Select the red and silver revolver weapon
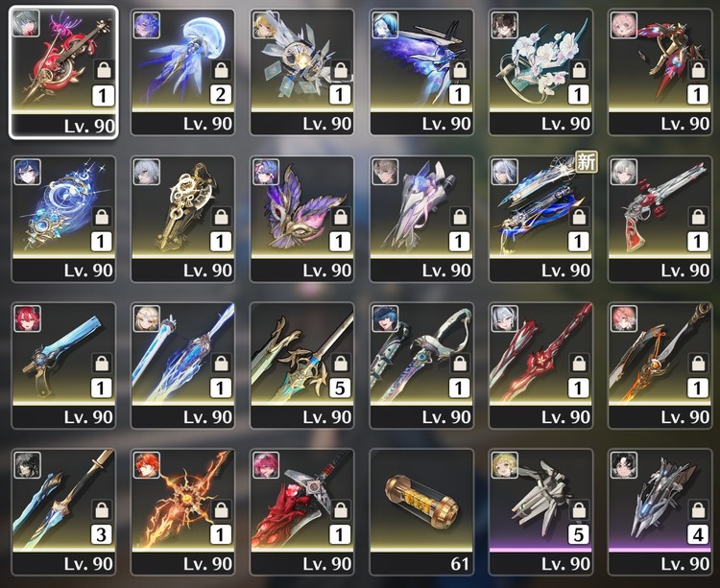The width and height of the screenshot is (720, 588). click(x=660, y=219)
